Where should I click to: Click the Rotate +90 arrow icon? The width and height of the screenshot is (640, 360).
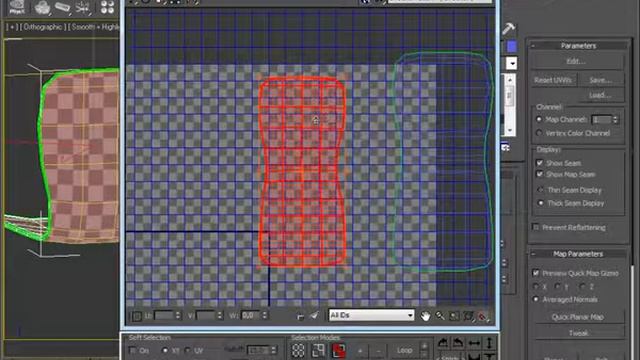coord(443,343)
